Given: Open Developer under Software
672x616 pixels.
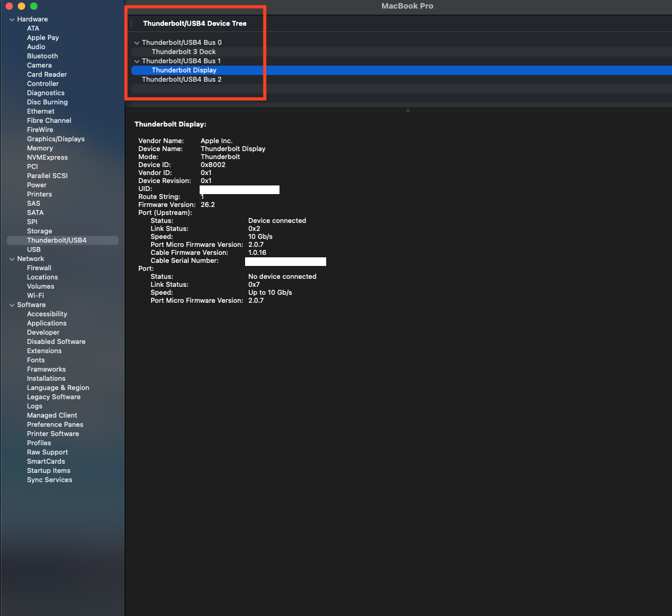Looking at the screenshot, I should pyautogui.click(x=43, y=332).
